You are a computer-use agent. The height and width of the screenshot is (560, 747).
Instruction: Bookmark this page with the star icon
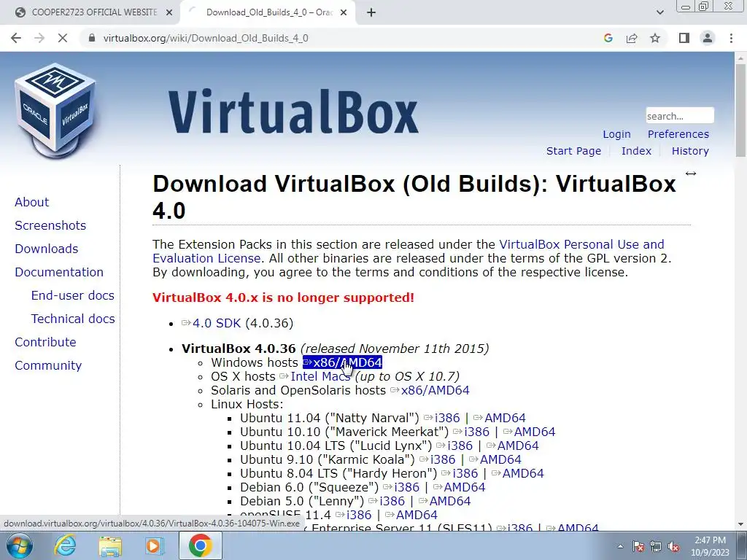(655, 38)
